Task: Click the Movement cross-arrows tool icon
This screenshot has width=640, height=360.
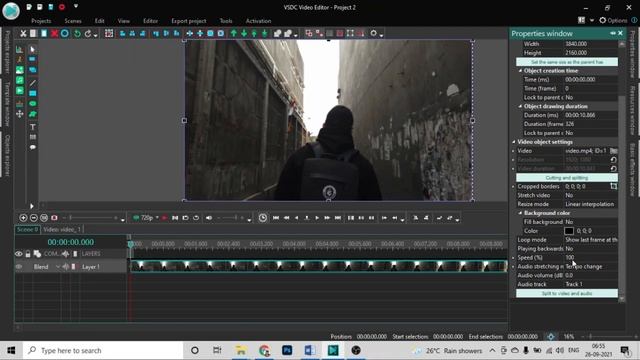Action: pyautogui.click(x=19, y=114)
